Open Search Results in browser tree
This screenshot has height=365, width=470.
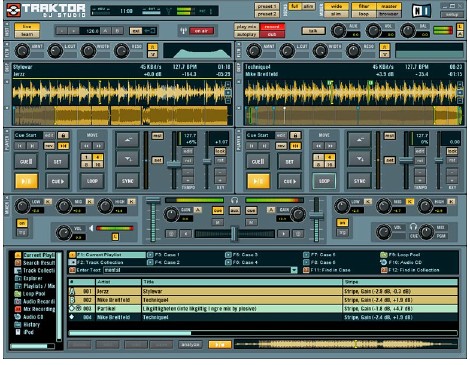point(35,263)
